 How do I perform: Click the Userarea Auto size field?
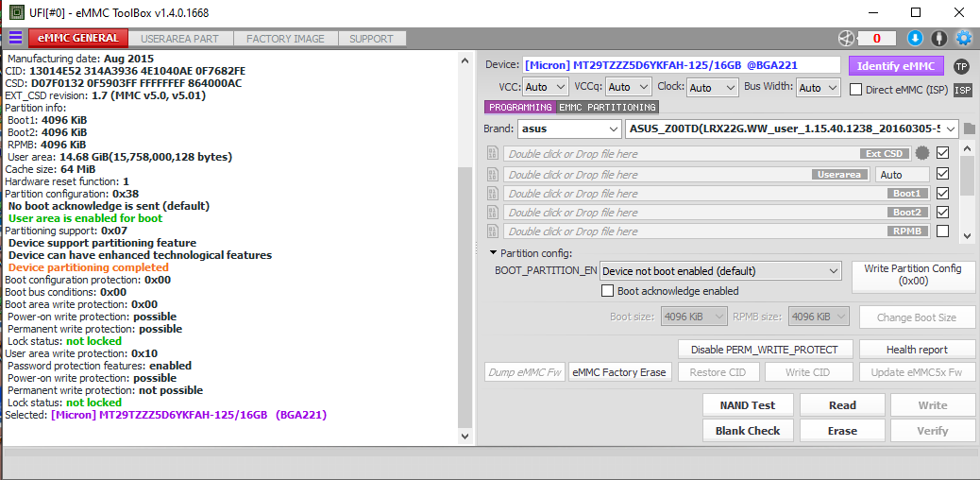903,175
